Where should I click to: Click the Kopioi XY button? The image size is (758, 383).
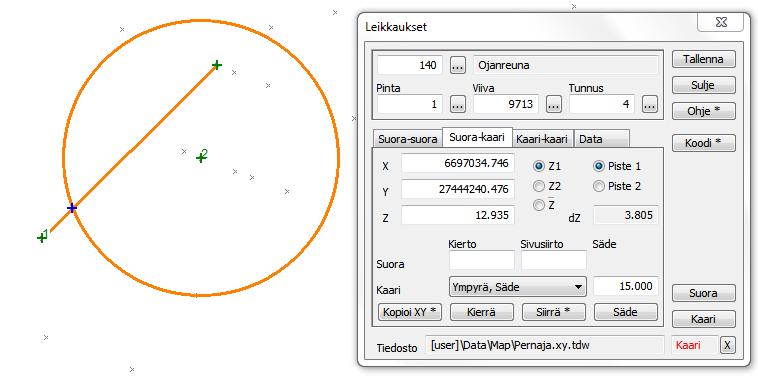[x=409, y=312]
